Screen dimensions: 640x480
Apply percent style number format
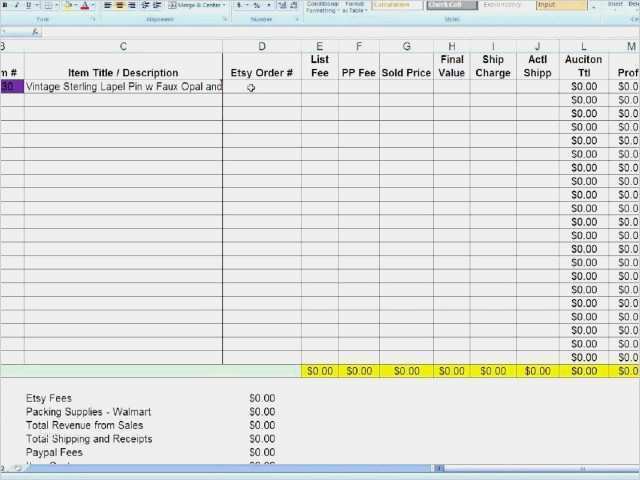pos(257,6)
